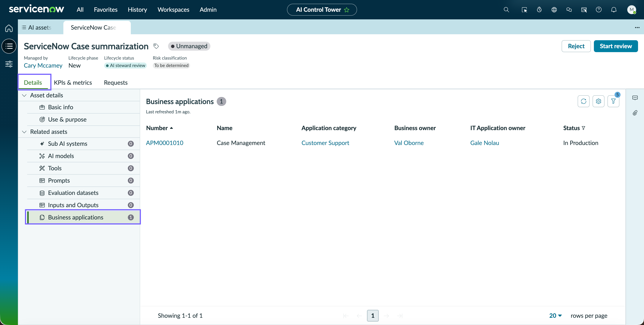Image resolution: width=644 pixels, height=325 pixels.
Task: Switch to the Requests tab
Action: tap(116, 82)
